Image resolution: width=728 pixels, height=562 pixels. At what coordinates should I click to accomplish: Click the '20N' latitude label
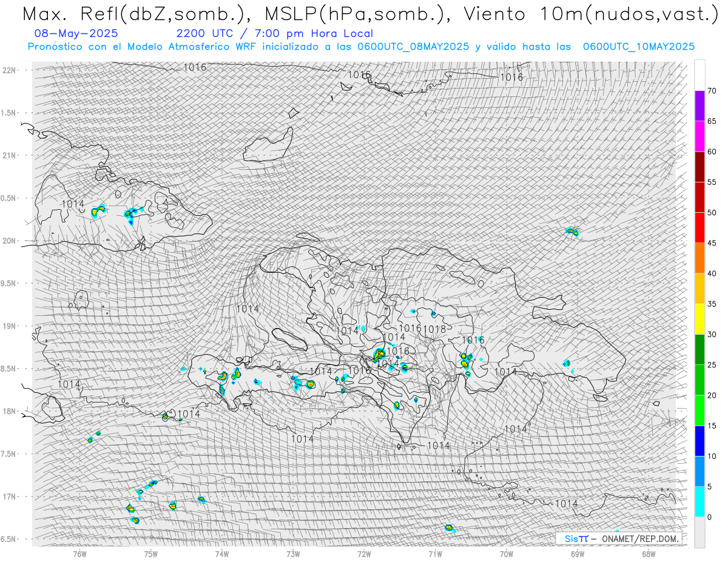(9, 241)
